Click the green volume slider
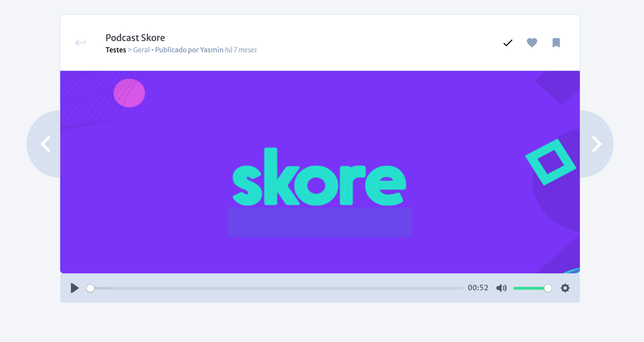Image resolution: width=644 pixels, height=342 pixels. click(x=533, y=288)
